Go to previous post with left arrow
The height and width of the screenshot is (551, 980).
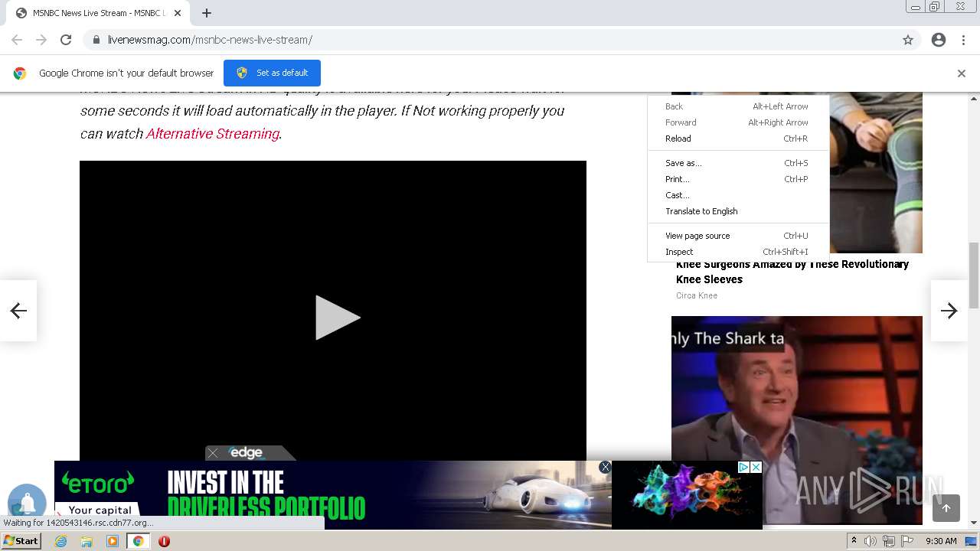point(18,310)
